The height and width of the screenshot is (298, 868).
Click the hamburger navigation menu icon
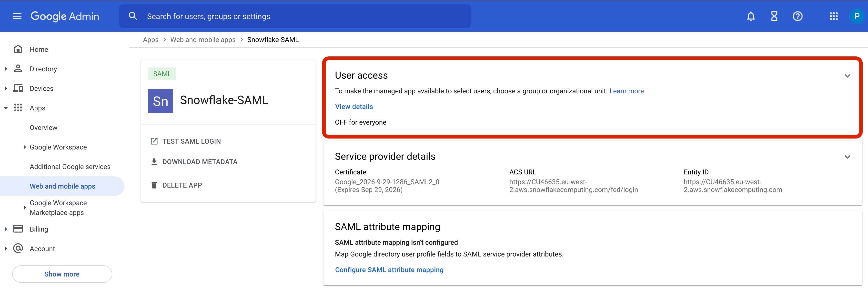pos(17,16)
